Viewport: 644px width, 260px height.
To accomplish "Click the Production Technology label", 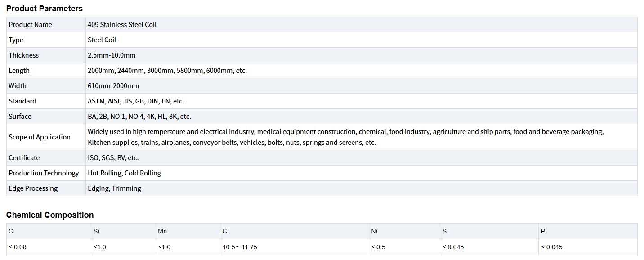I will pyautogui.click(x=44, y=173).
